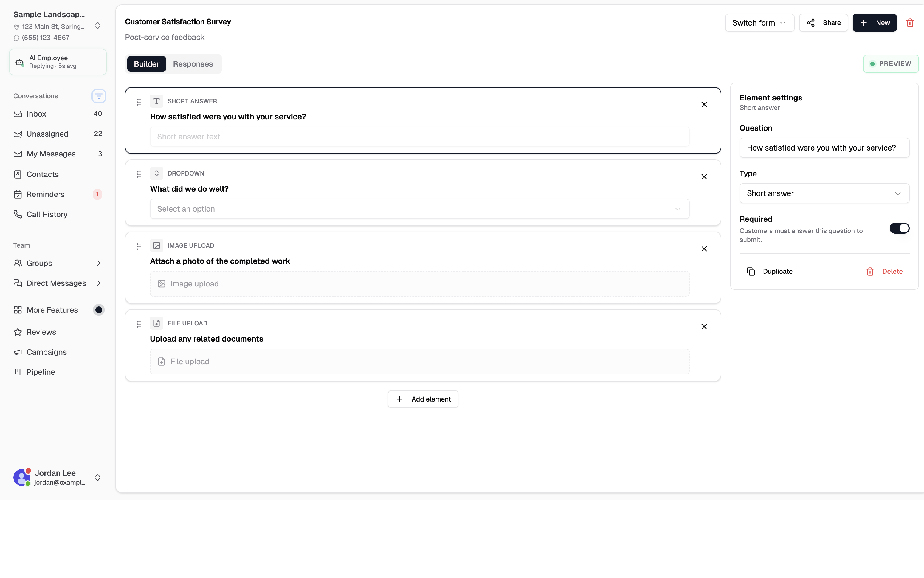Image resolution: width=924 pixels, height=578 pixels.
Task: Click drag handle on Dropdown question card
Action: tap(139, 174)
